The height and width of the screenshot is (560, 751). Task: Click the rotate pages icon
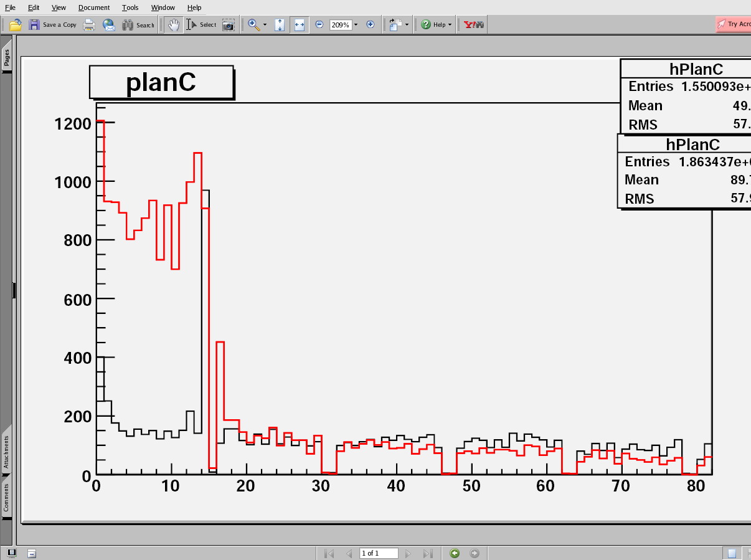(x=395, y=25)
